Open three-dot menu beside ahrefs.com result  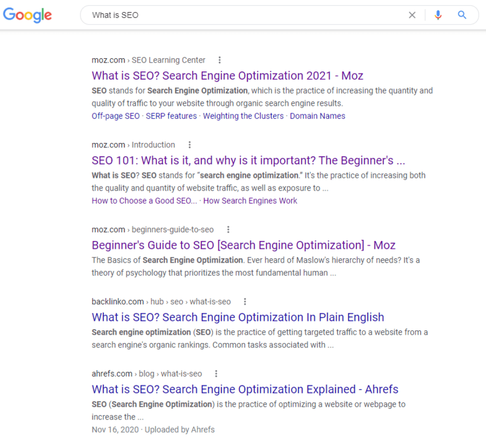tap(216, 374)
